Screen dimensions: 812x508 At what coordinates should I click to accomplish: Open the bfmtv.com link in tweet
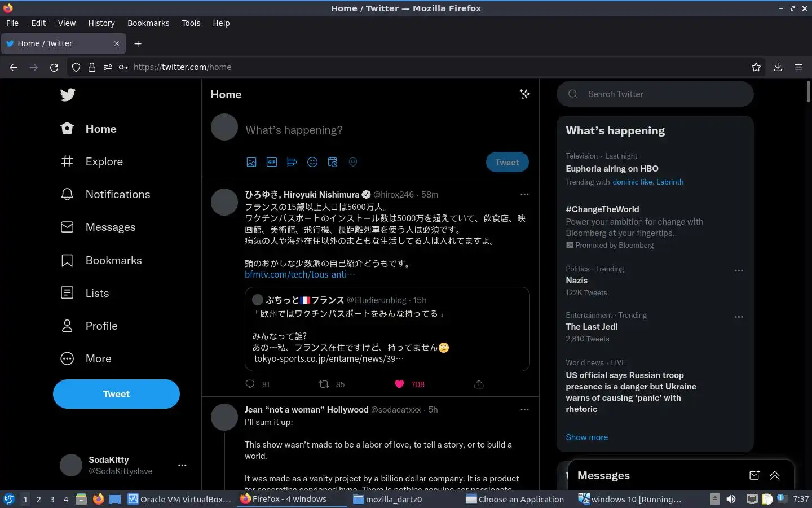[299, 274]
